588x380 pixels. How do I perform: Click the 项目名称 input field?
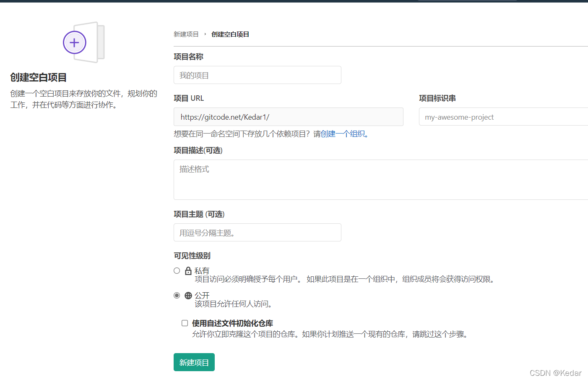(x=257, y=75)
